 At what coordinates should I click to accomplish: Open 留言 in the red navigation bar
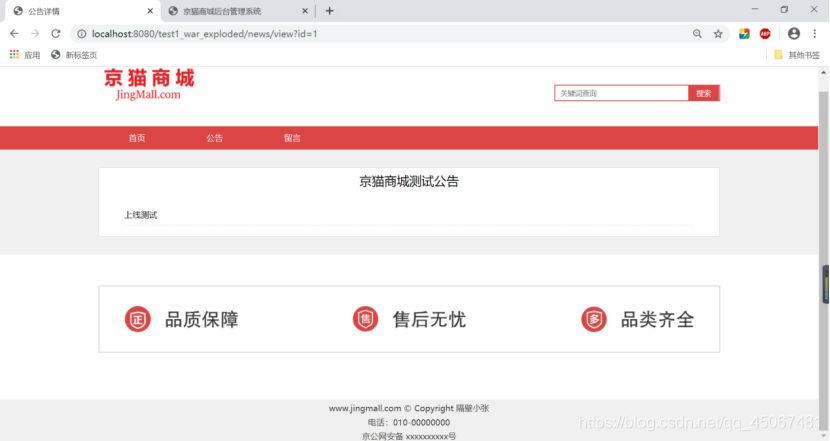(x=292, y=138)
